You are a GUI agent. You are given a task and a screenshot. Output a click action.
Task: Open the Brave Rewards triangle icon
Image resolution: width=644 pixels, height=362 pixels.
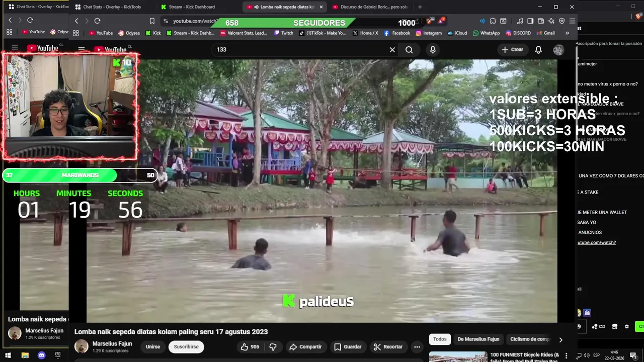click(x=441, y=21)
